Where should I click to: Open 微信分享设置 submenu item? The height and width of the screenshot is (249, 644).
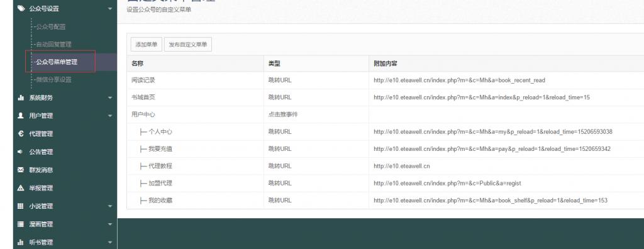53,80
